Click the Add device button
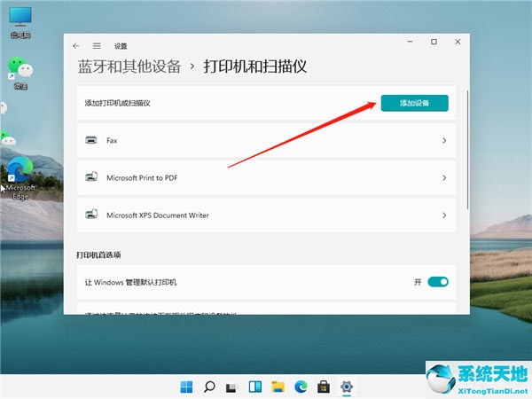Screen dimensions: 532x399 click(415, 103)
